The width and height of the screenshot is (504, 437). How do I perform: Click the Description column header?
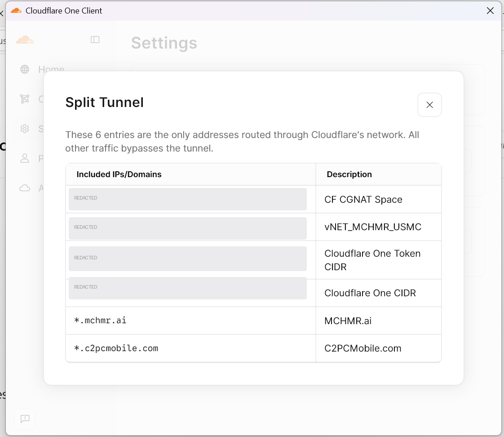349,174
